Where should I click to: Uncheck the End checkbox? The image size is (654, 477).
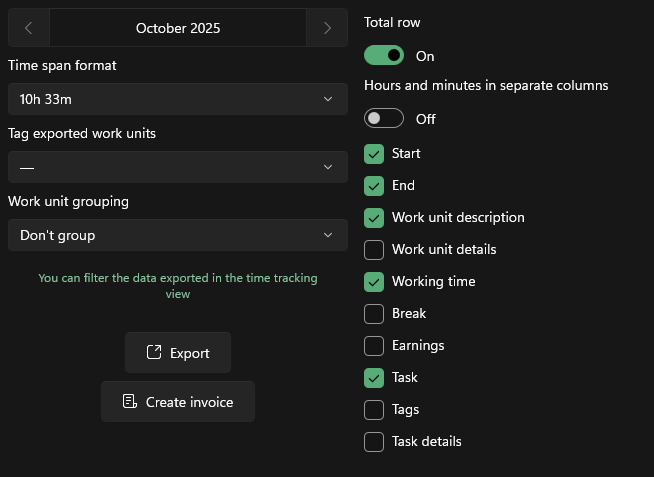pyautogui.click(x=374, y=186)
